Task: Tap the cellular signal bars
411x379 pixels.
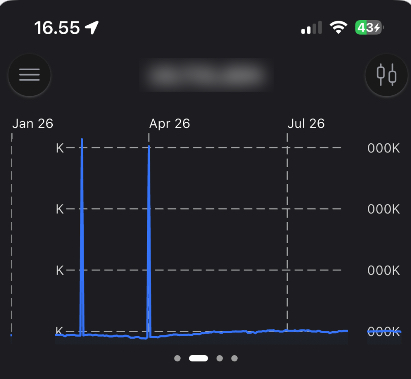Action: pyautogui.click(x=311, y=28)
